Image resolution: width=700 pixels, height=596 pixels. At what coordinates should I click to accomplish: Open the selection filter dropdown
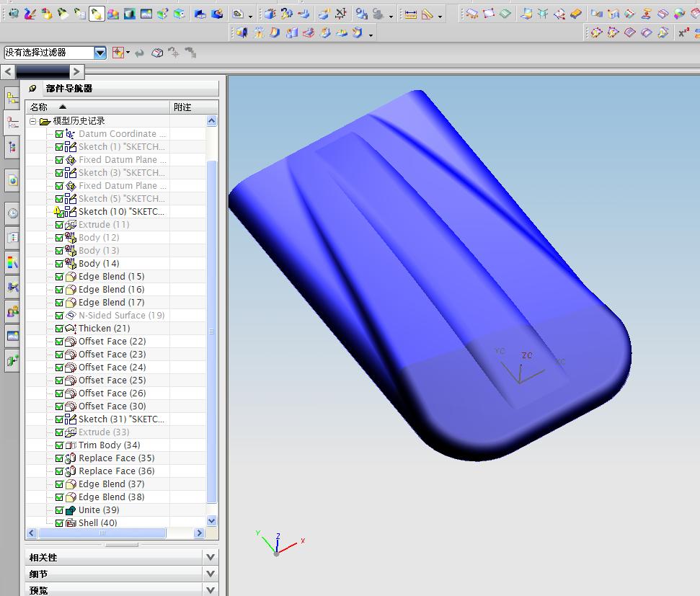[x=100, y=53]
